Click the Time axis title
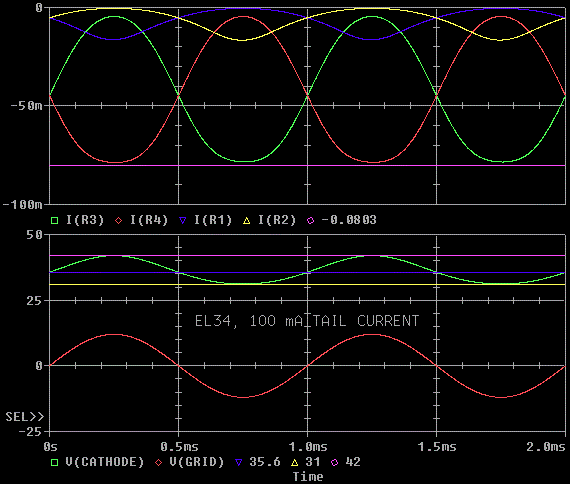This screenshot has width=570, height=484. point(308,477)
